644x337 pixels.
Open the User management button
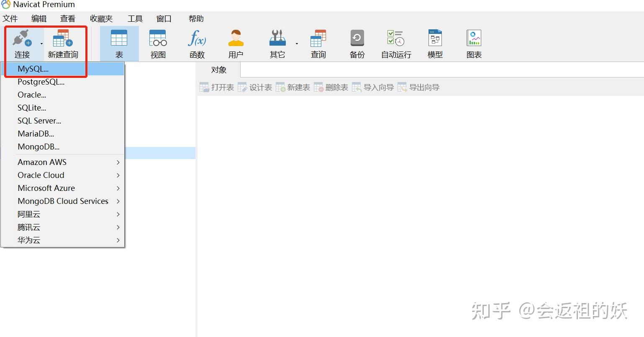pos(236,44)
